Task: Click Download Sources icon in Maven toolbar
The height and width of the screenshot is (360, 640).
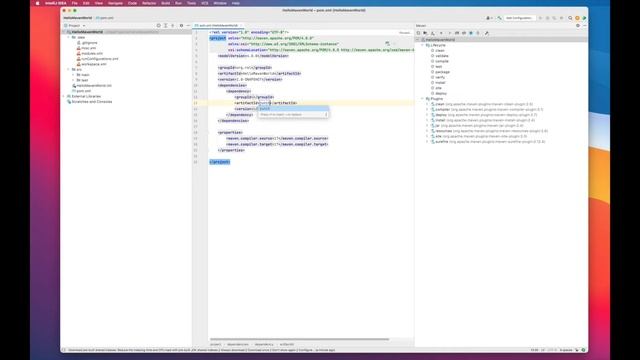Action: (x=433, y=33)
